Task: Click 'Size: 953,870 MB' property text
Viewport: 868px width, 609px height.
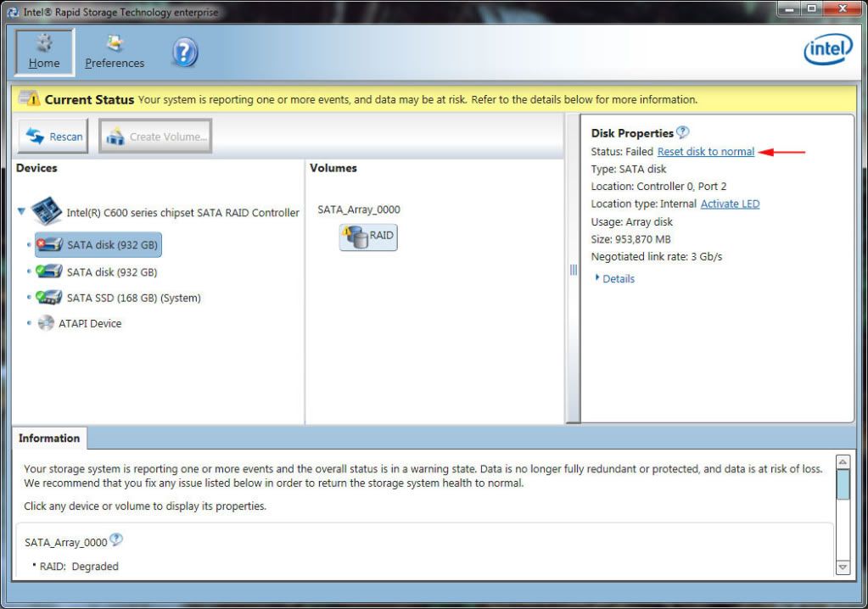Action: (631, 239)
